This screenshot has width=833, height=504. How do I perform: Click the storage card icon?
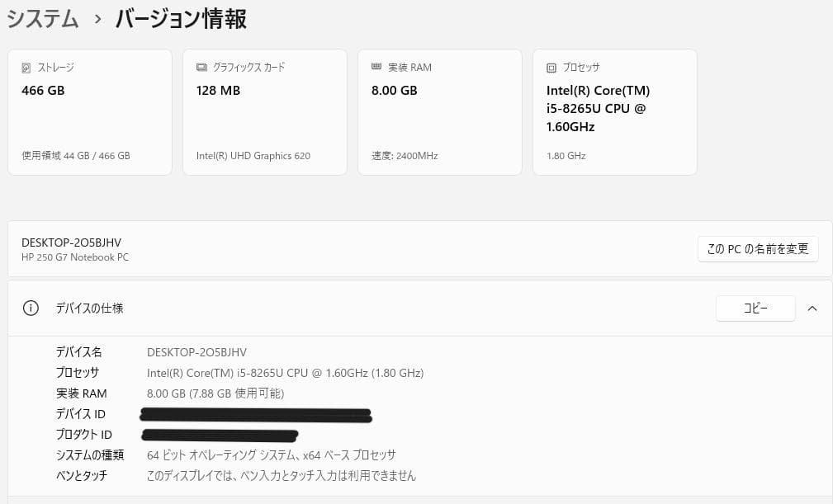(x=26, y=68)
